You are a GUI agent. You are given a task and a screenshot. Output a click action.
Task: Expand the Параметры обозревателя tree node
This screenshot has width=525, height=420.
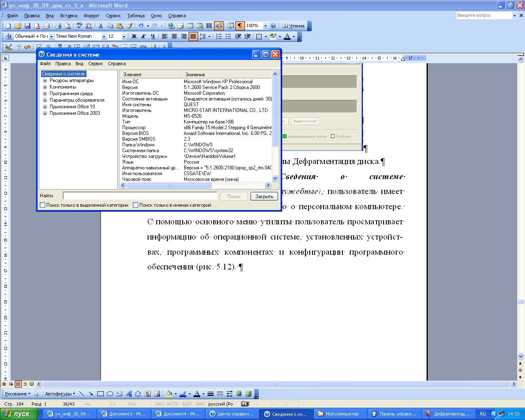click(45, 100)
